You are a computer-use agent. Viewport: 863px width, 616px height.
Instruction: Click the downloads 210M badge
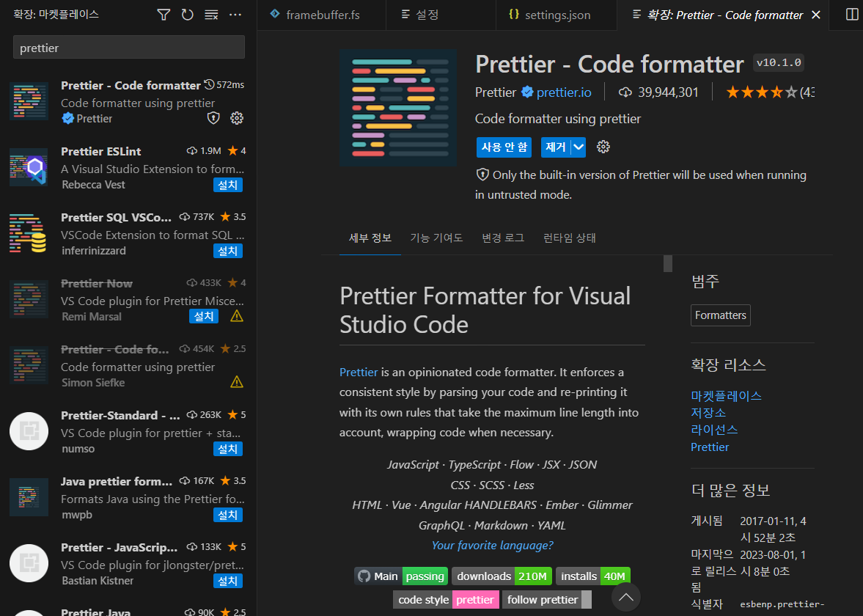click(x=502, y=576)
